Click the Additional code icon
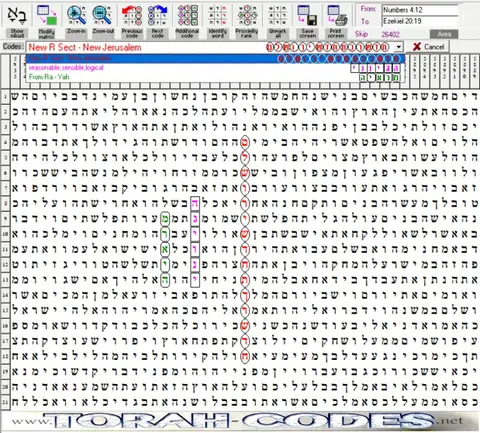This screenshot has width=480, height=433. [187, 15]
